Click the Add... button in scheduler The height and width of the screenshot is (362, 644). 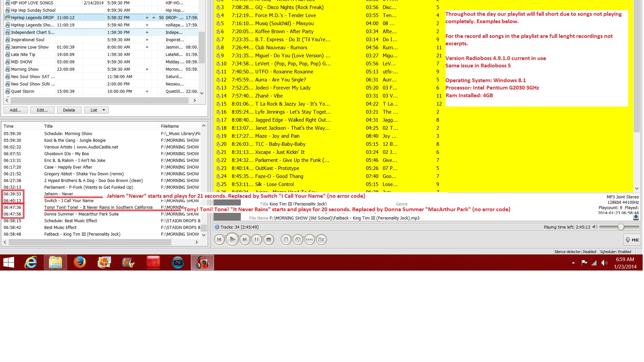point(15,110)
